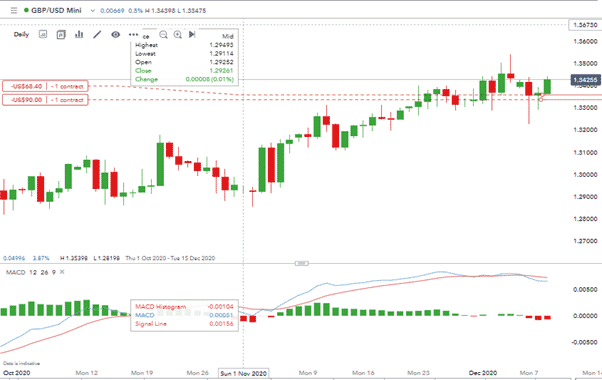Zoom in the chart with plus magnifier
This screenshot has width=602, height=380.
[x=177, y=35]
